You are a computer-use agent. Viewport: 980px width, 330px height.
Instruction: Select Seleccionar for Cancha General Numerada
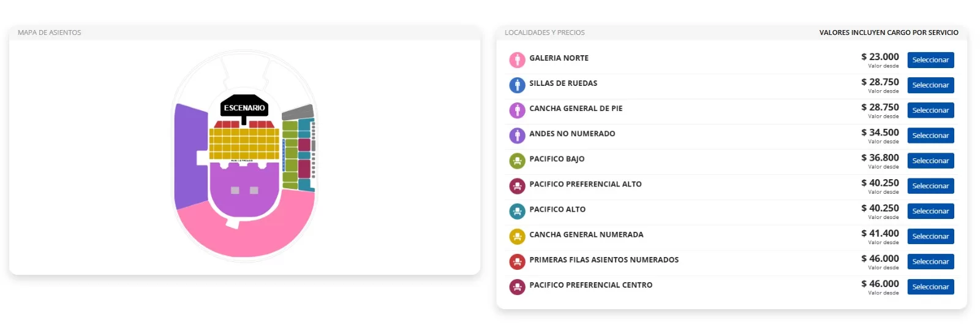click(x=930, y=236)
